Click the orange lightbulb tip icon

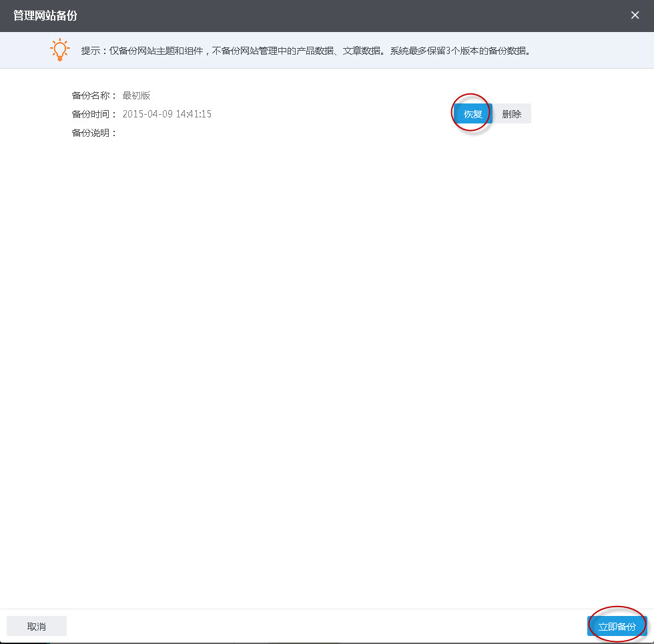(60, 50)
